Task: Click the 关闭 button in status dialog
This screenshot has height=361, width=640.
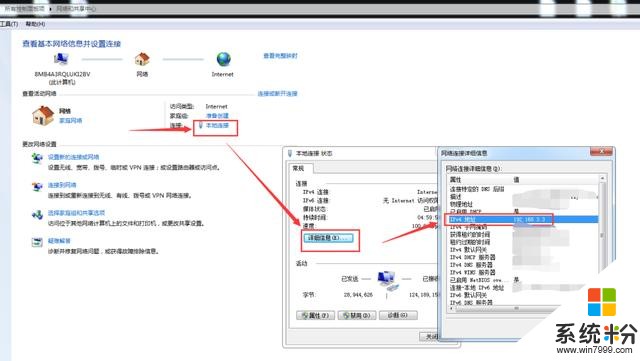Action: point(429,336)
